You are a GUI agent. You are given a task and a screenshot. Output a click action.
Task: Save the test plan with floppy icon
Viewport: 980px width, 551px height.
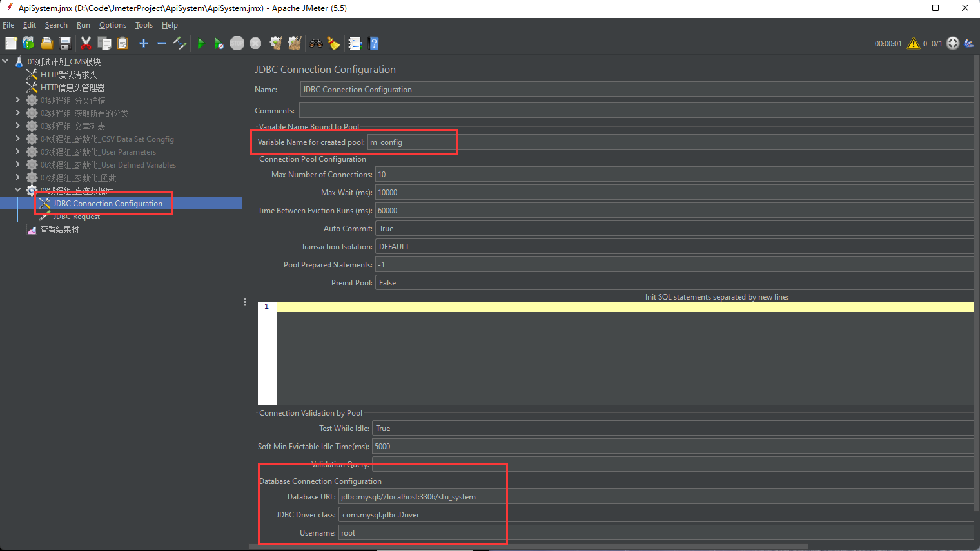tap(65, 43)
